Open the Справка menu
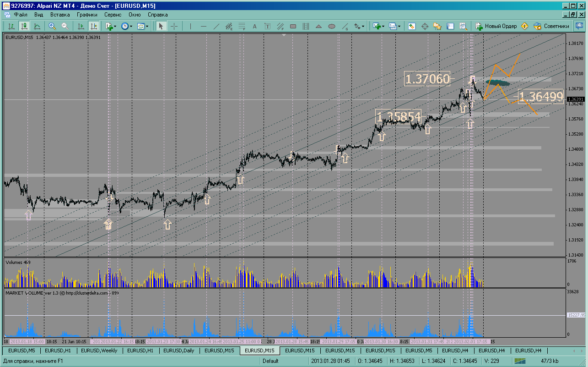Screen dimensions: 588x367 158,15
